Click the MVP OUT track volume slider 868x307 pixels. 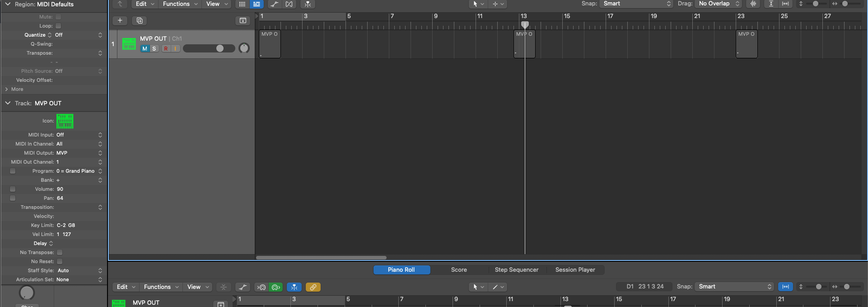click(209, 48)
